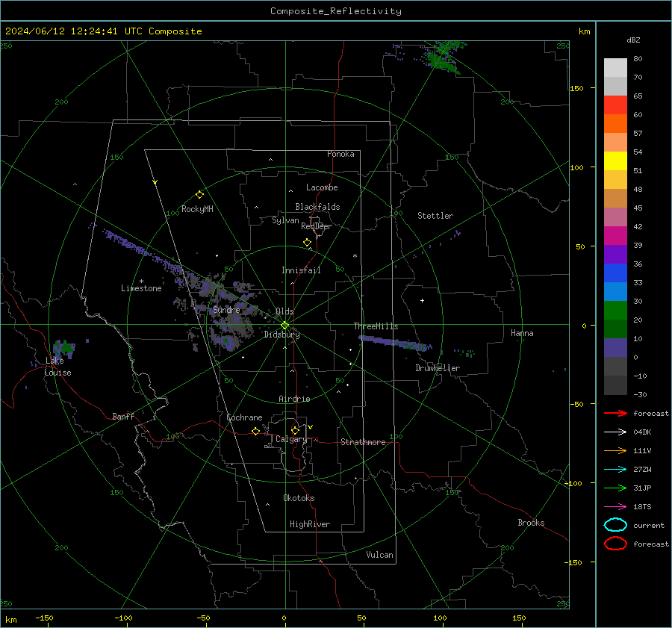
Task: Select the cyan 'current' oval legend icon
Action: 615,525
